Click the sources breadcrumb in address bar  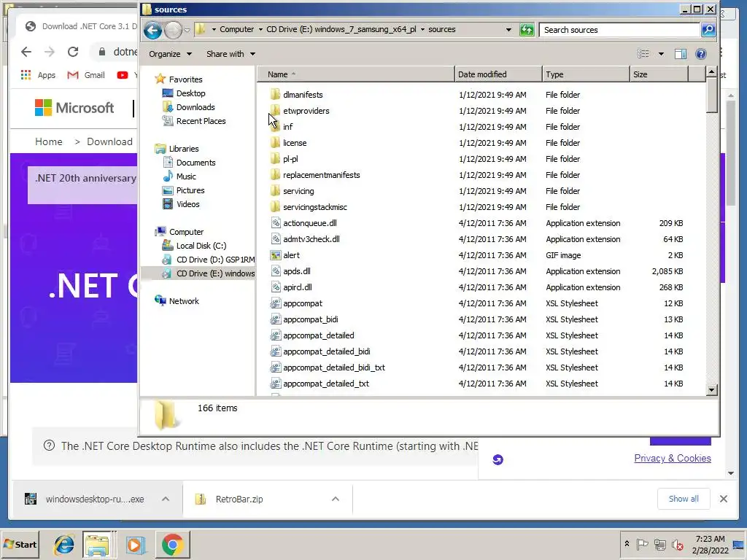(441, 29)
